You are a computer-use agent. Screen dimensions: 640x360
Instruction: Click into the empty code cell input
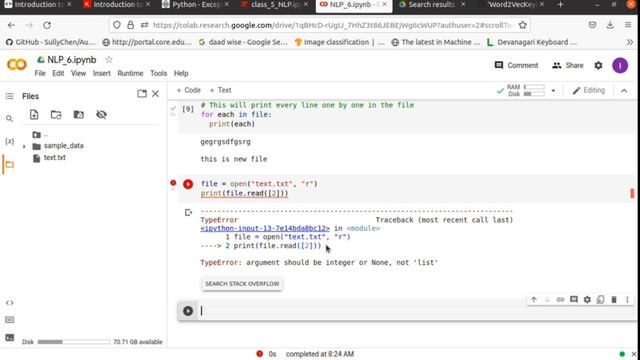pyautogui.click(x=416, y=311)
